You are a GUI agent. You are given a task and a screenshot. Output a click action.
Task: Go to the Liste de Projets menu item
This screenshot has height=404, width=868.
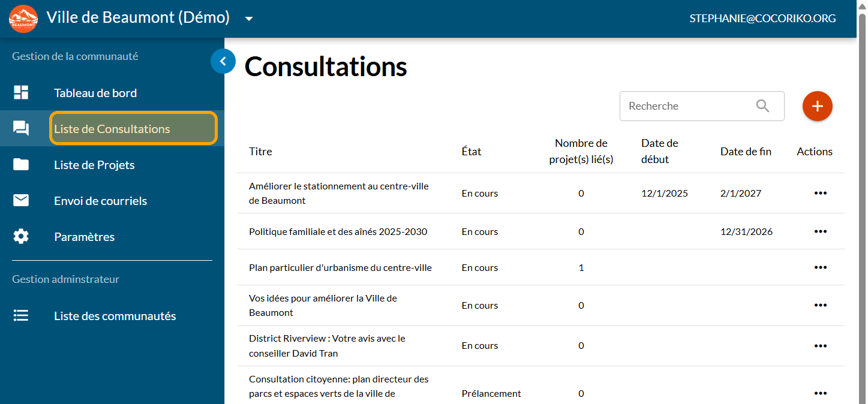click(x=94, y=165)
